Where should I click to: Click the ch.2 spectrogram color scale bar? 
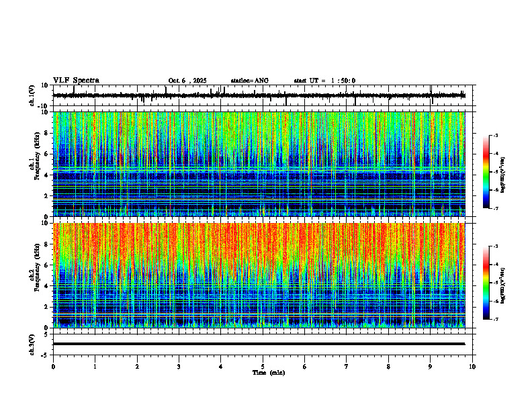(486, 283)
